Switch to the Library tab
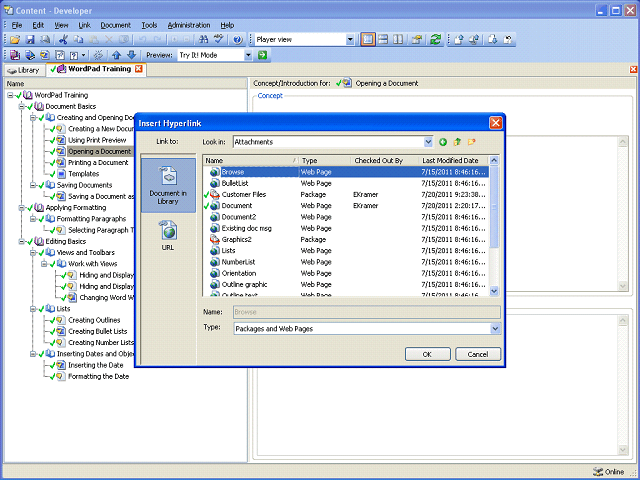 coord(24,70)
